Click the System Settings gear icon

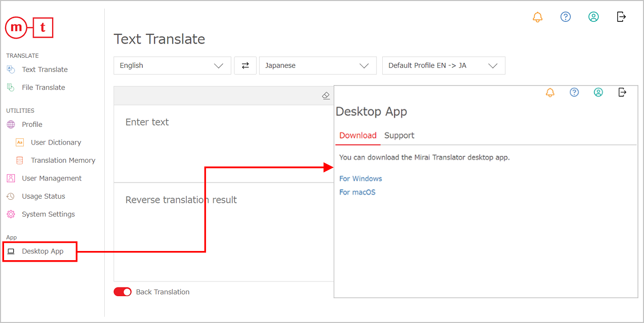[x=11, y=214]
